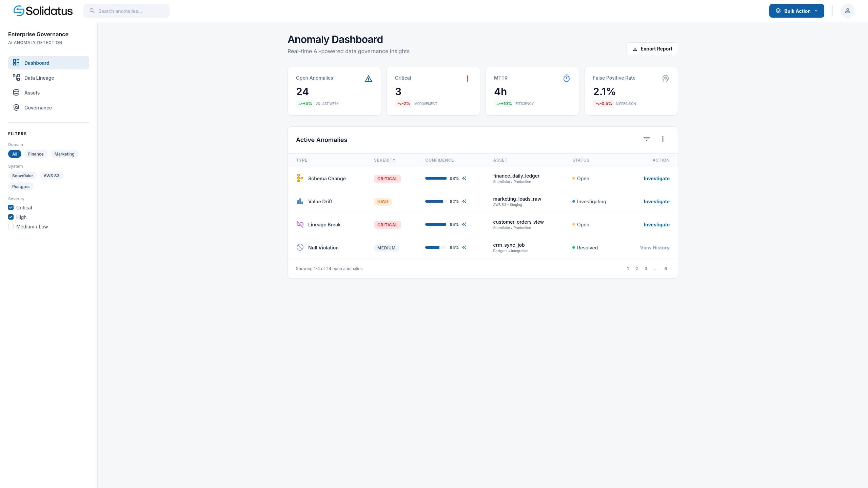Select the Snowflake system filter chip
The width and height of the screenshot is (868, 488).
(x=22, y=176)
